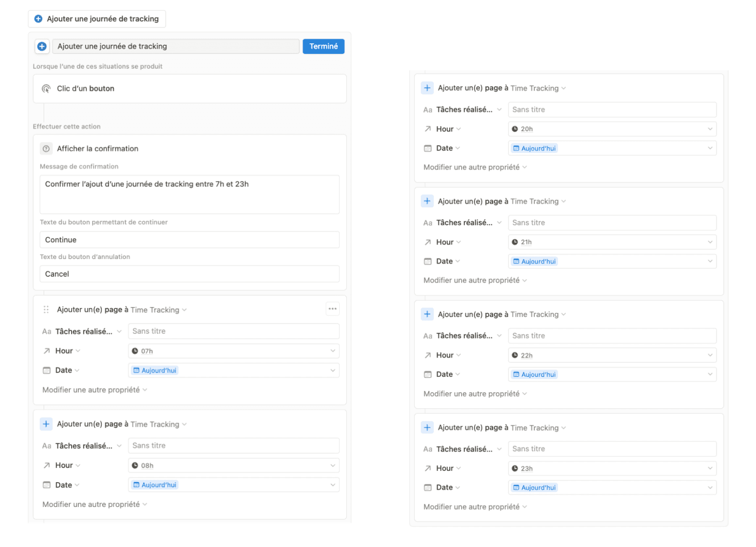Click the calendar icon beside Date in the 08h block
756x547 pixels.
coord(47,485)
